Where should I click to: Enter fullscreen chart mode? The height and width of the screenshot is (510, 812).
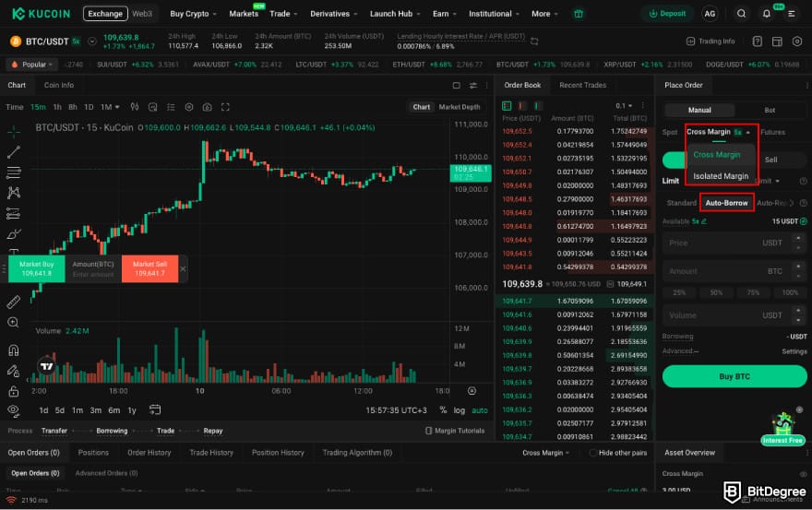click(x=225, y=107)
